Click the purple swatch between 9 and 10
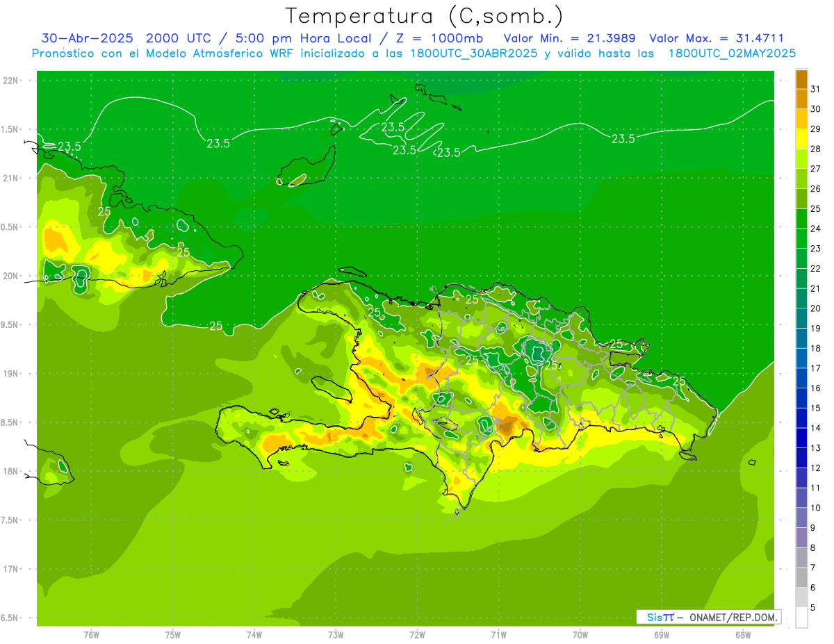The width and height of the screenshot is (834, 644). tap(801, 518)
